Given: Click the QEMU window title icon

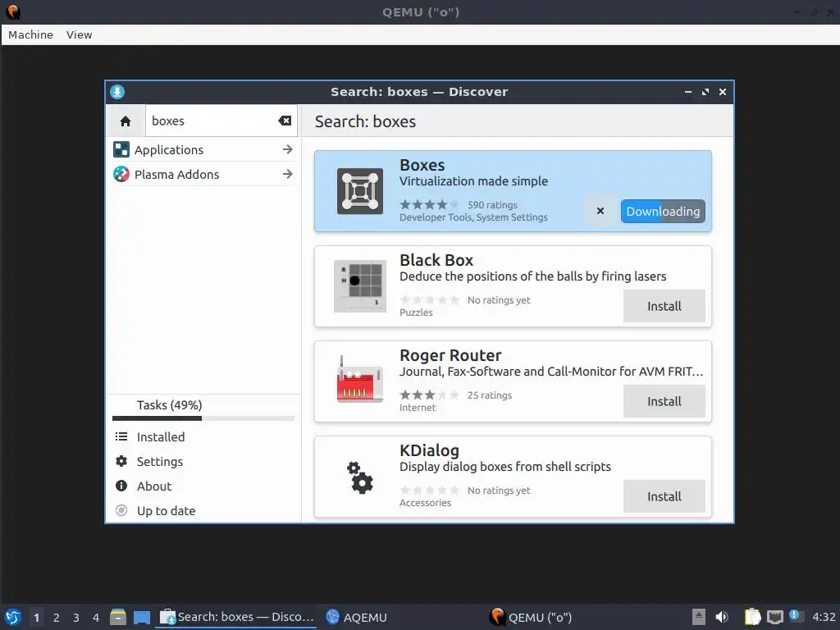Looking at the screenshot, I should (13, 11).
